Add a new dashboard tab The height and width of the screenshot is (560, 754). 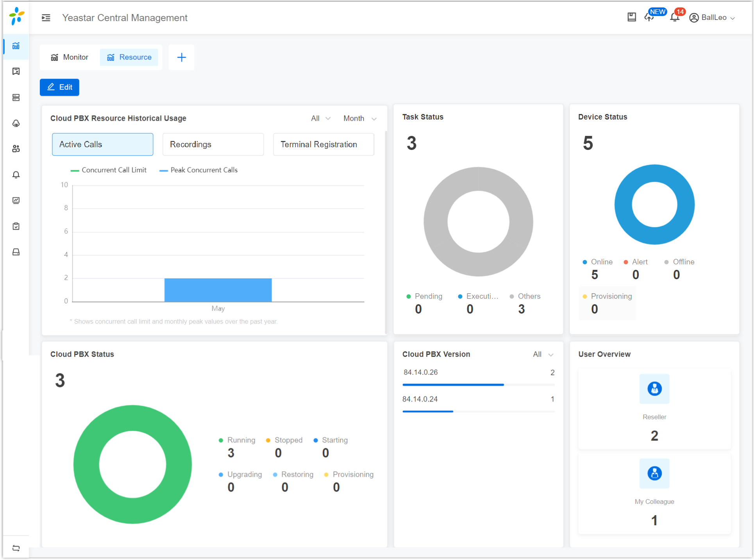tap(181, 57)
